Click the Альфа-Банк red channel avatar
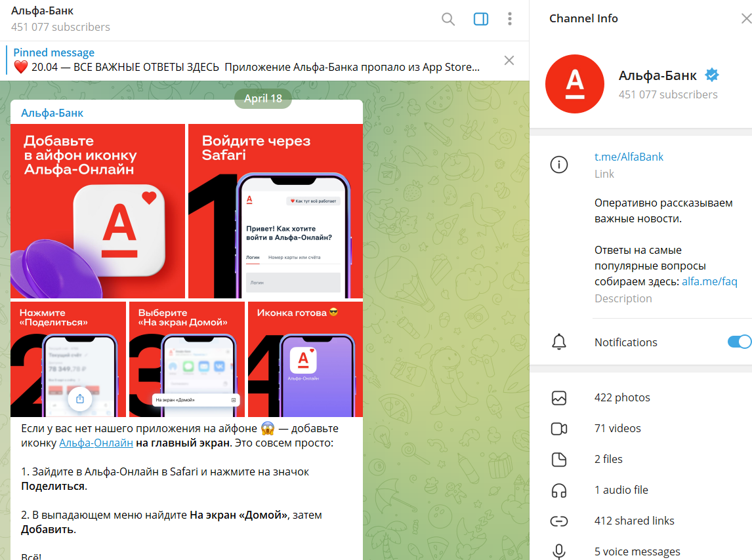The width and height of the screenshot is (752, 560). tap(574, 84)
